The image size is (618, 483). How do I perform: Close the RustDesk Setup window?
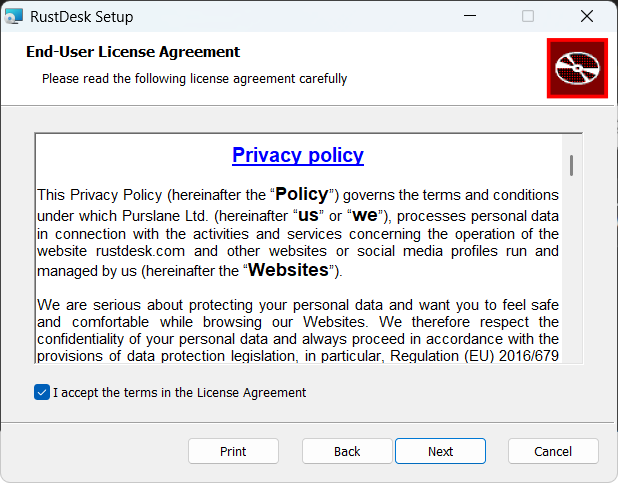point(586,16)
